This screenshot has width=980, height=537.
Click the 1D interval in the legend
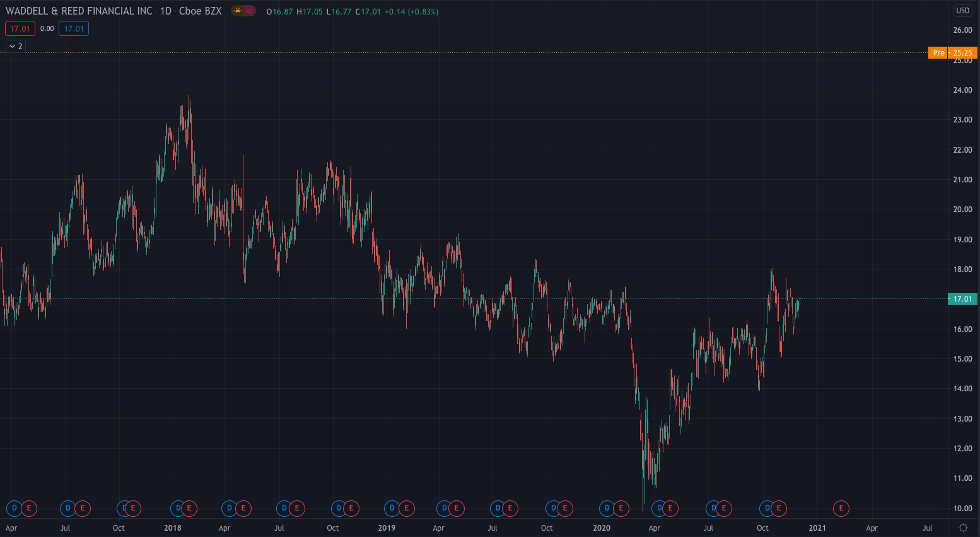point(166,11)
